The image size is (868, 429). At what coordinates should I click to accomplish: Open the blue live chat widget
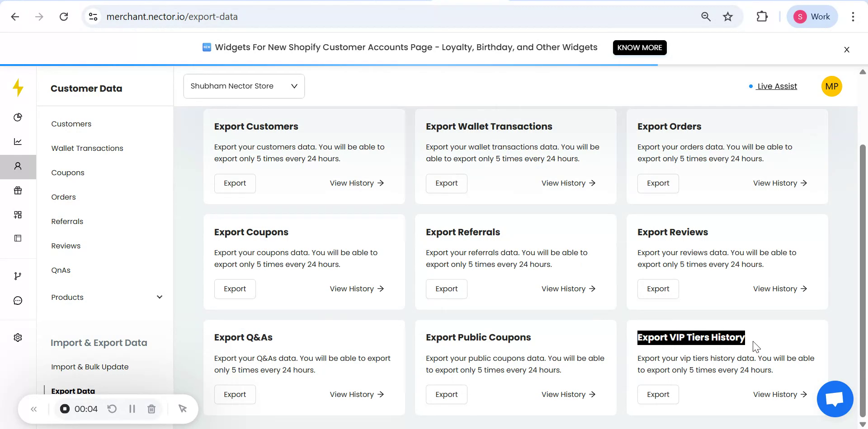(835, 399)
